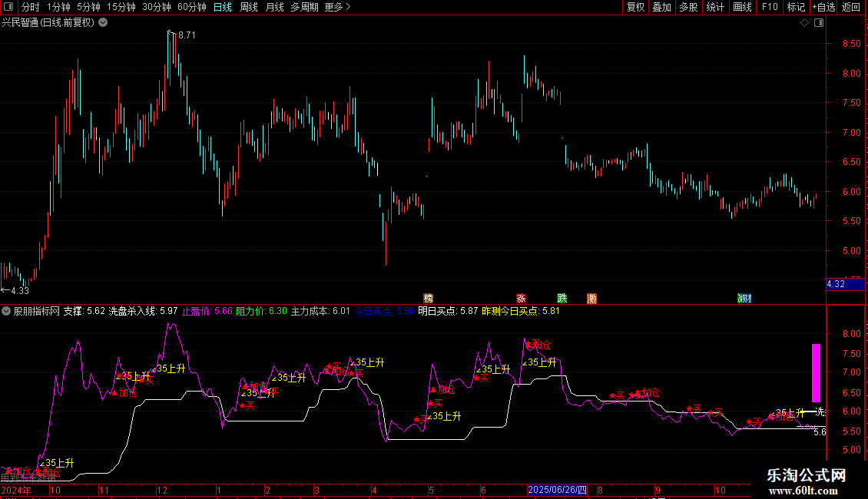The height and width of the screenshot is (499, 868).
Task: Open the dropdown next to 兴民智通 title
Action: pyautogui.click(x=103, y=23)
